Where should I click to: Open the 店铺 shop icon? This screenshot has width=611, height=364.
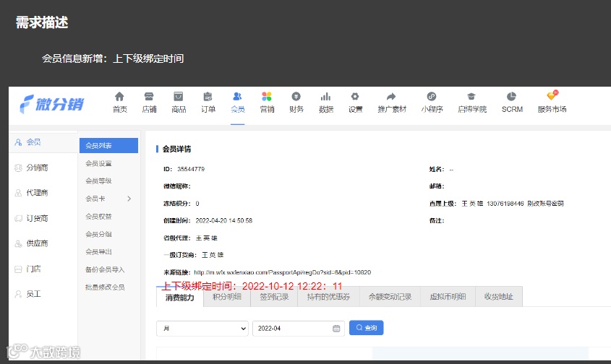(x=149, y=97)
